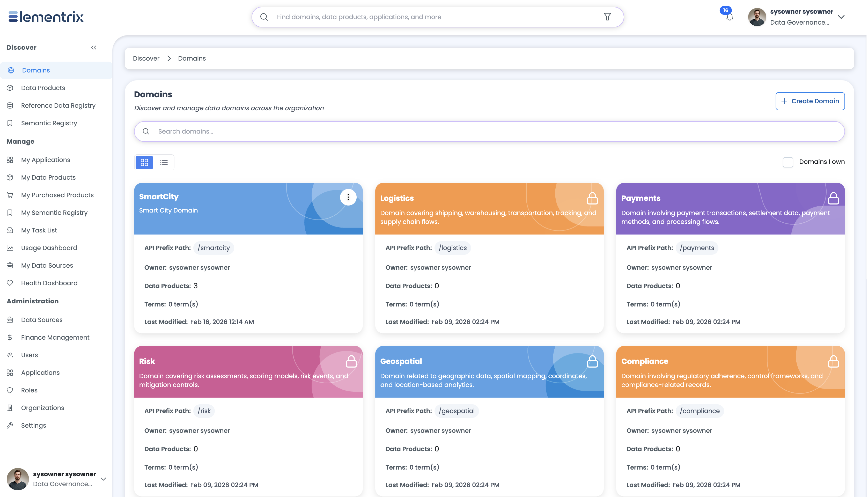868x497 pixels.
Task: Click the Discover breadcrumb link
Action: click(x=146, y=58)
